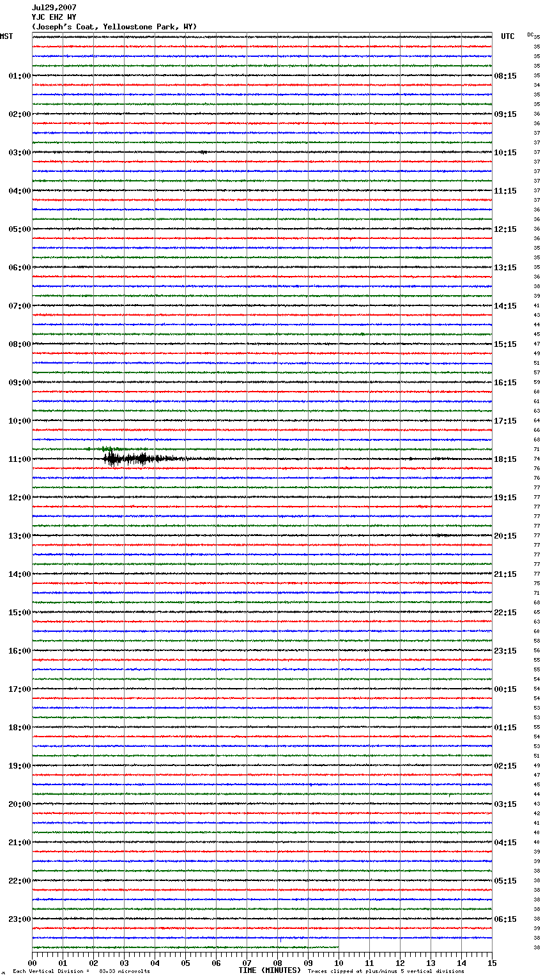Click the TIME (MINUTES) axis title

[270, 970]
